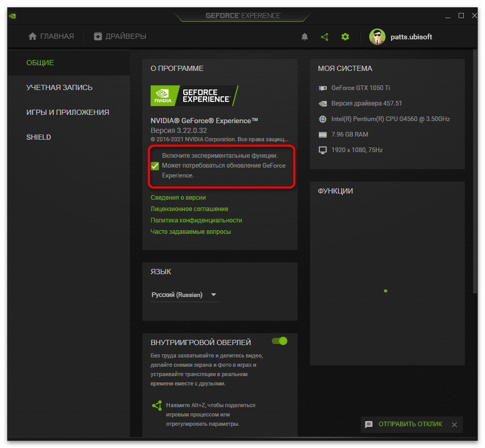Open the notifications bell icon
The width and height of the screenshot is (485, 448).
click(305, 37)
